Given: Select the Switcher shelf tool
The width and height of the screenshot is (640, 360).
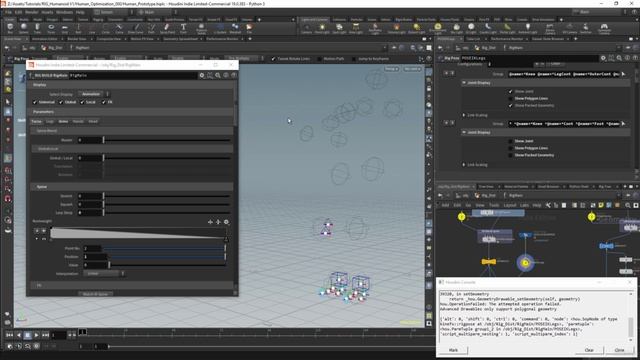Looking at the screenshot, I should [x=585, y=29].
